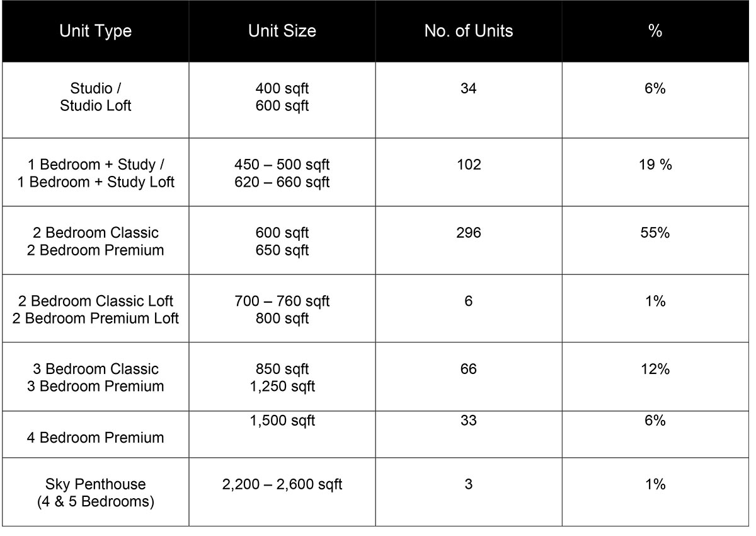756x536 pixels.
Task: Click the No. of Units header
Action: (469, 32)
